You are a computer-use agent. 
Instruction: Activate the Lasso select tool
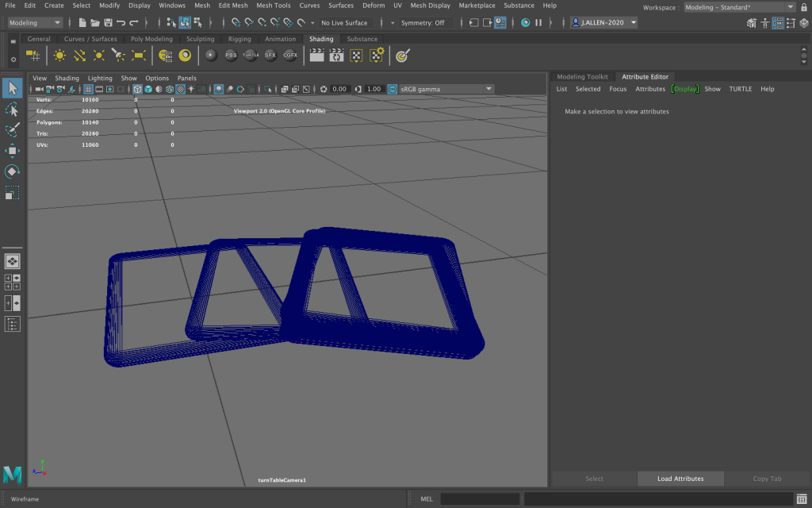coord(12,109)
